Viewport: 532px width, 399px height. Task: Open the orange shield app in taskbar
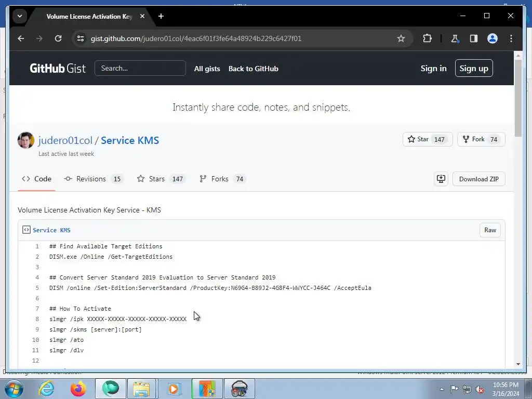point(207,389)
